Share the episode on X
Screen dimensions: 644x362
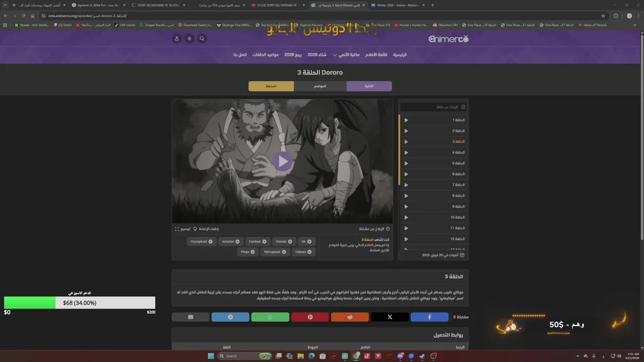(x=389, y=317)
